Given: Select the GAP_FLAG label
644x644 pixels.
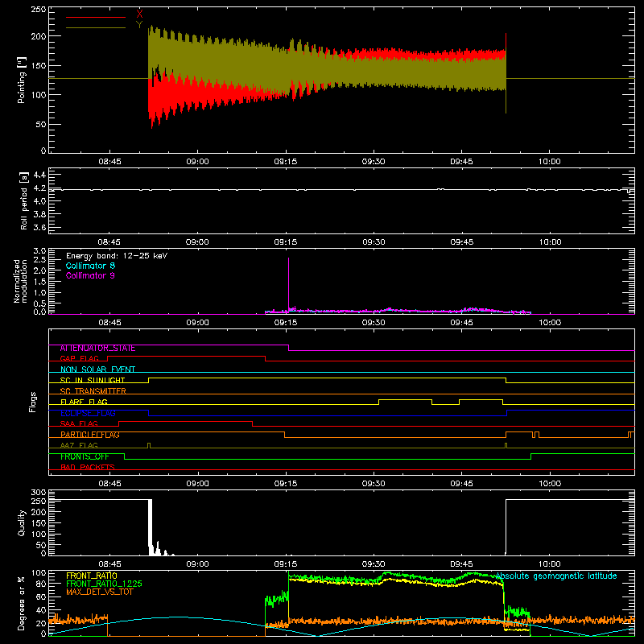Looking at the screenshot, I should tap(79, 358).
